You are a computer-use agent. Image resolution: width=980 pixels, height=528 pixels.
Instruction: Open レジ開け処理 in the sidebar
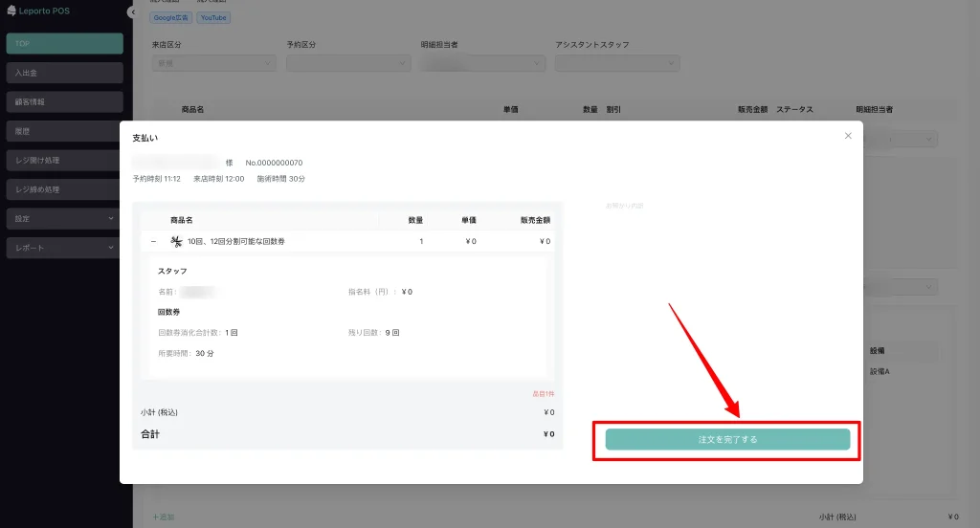tap(64, 160)
